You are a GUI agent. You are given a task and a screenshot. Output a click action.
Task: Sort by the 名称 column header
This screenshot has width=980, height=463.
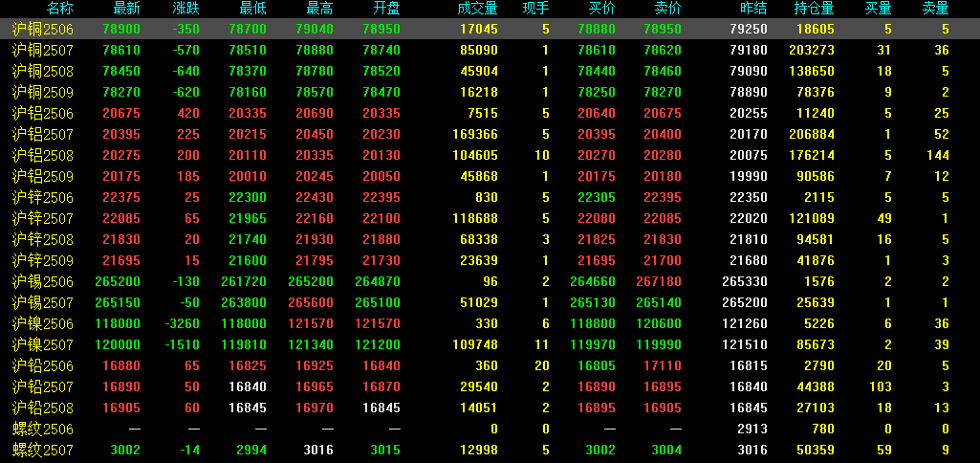60,9
